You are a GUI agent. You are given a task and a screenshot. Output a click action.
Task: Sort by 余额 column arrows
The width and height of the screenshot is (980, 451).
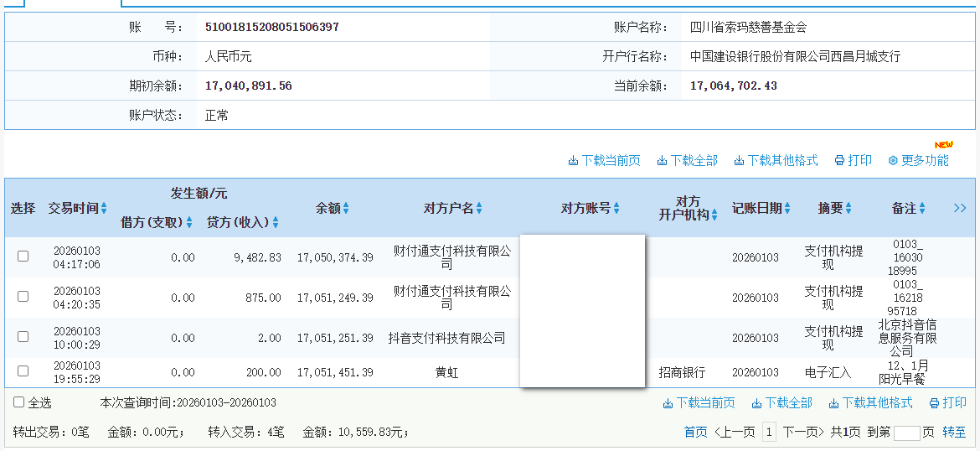tap(346, 209)
